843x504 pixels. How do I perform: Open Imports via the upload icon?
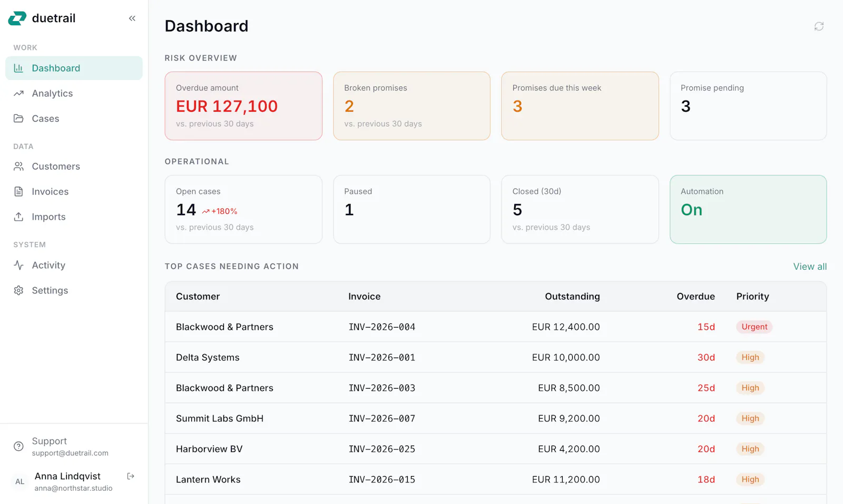click(18, 216)
